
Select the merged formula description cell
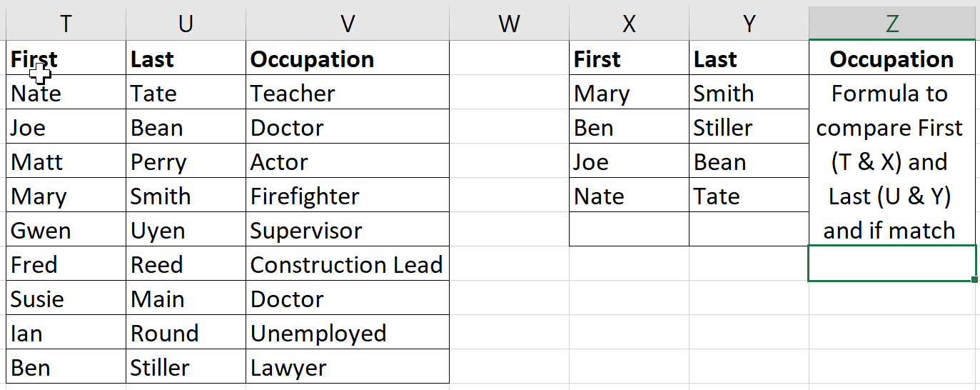point(892,161)
